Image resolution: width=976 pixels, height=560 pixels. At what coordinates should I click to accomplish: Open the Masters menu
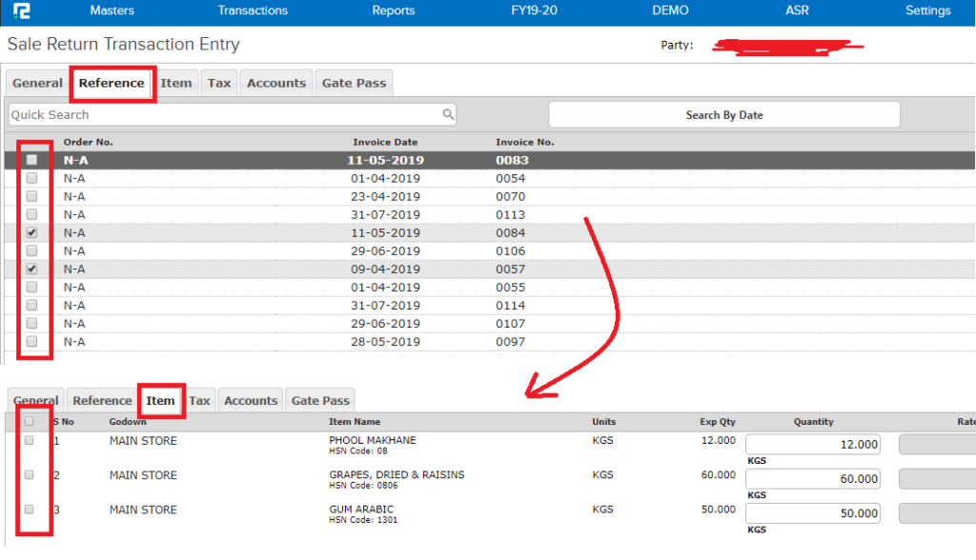(112, 10)
